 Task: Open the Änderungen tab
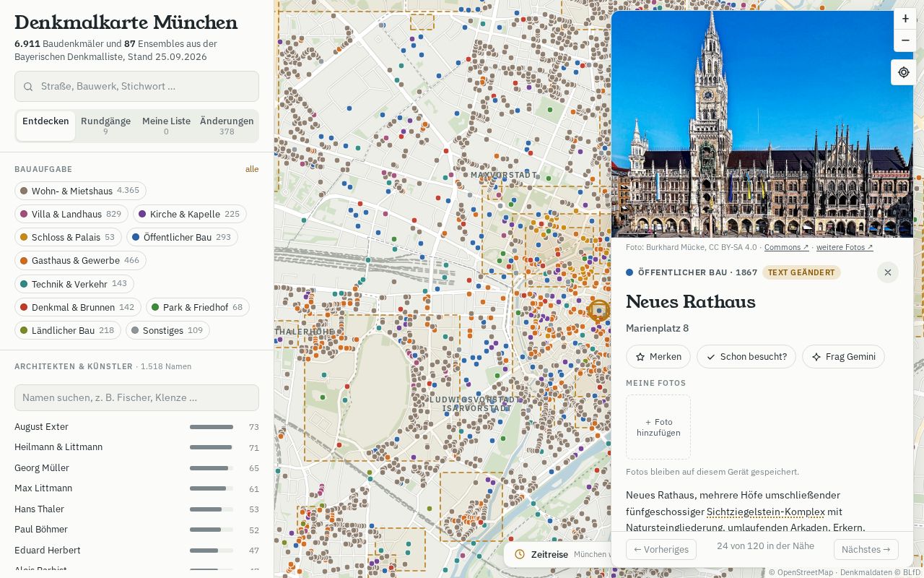point(227,126)
